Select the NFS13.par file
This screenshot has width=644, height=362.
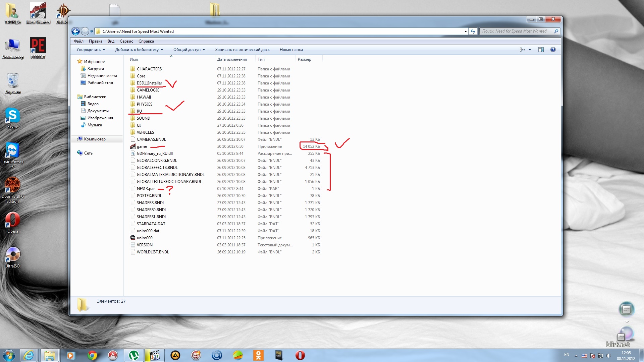[x=146, y=189]
